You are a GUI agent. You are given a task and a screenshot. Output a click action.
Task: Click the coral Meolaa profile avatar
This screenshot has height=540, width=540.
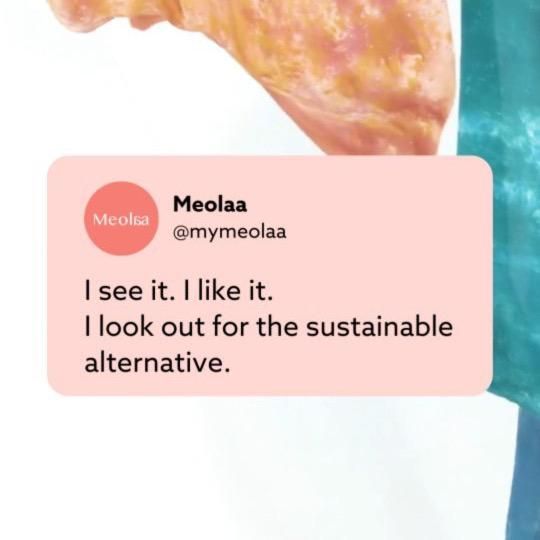[x=121, y=218]
